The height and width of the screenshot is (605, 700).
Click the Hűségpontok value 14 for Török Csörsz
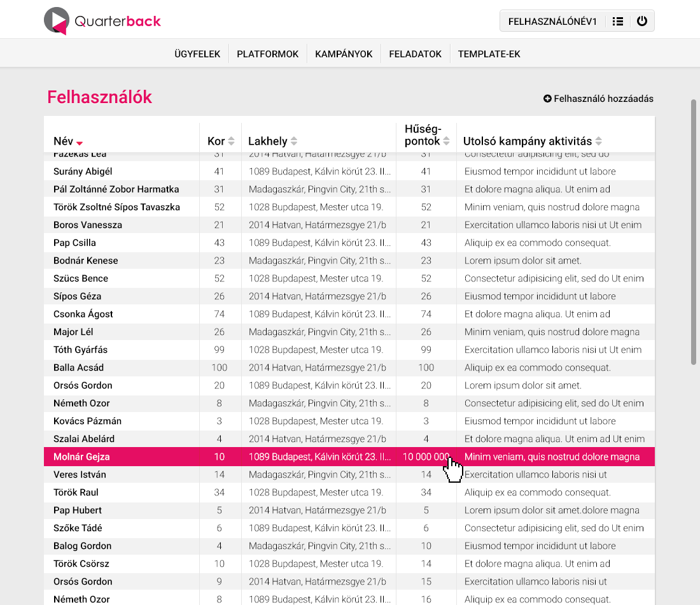[426, 564]
